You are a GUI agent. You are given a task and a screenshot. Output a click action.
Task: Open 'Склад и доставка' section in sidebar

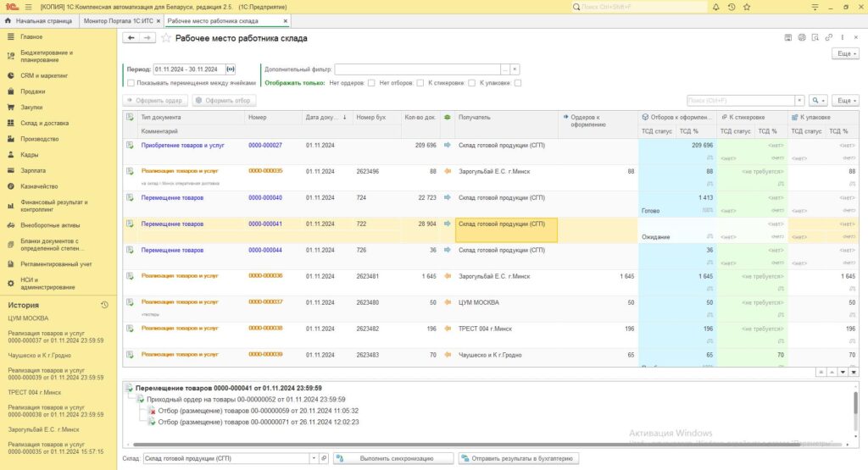44,123
